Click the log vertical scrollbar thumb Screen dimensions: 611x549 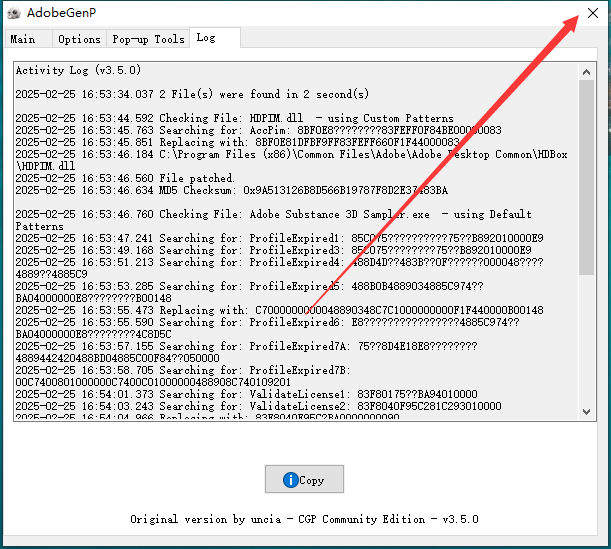click(x=586, y=177)
